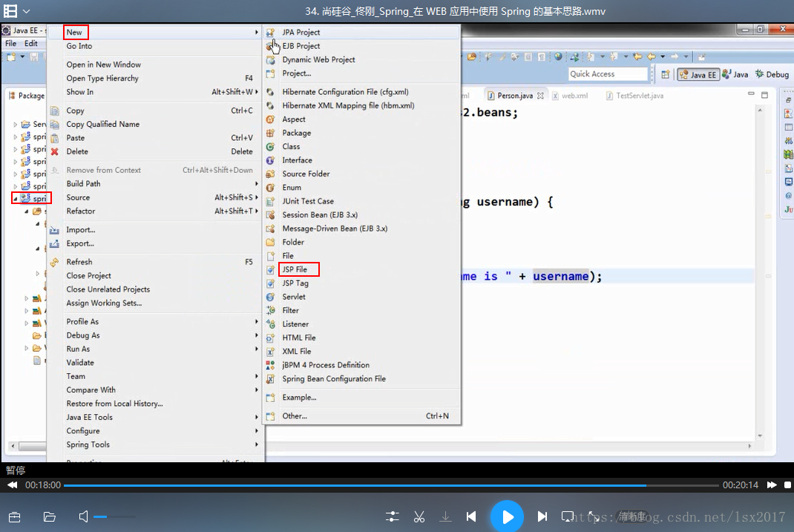Image resolution: width=794 pixels, height=532 pixels.
Task: Click the Import icon in context menu
Action: point(55,230)
